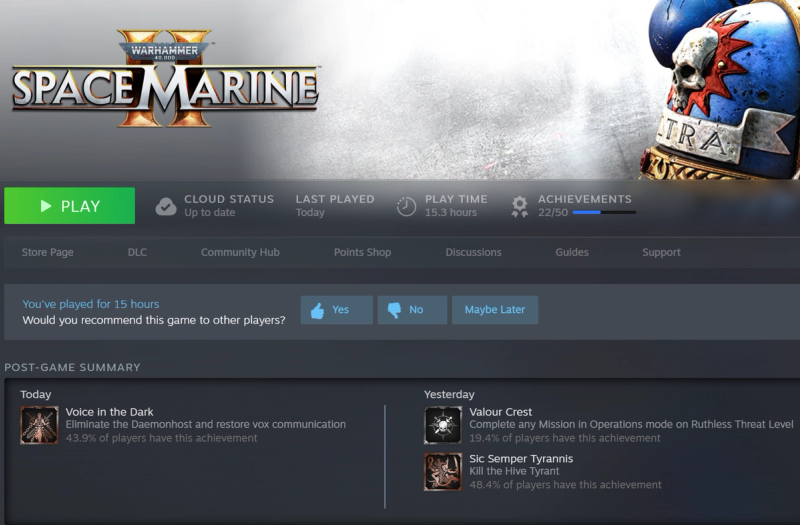Visit the Points Shop tab
Image resolution: width=800 pixels, height=525 pixels.
pos(362,252)
